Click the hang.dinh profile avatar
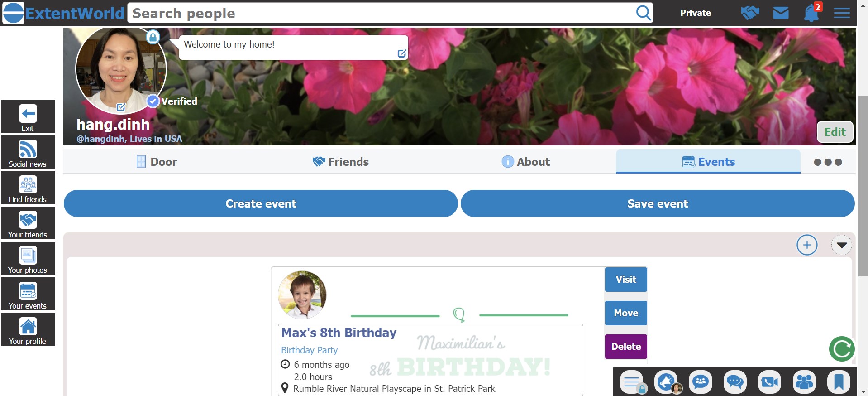This screenshot has width=868, height=396. [121, 69]
